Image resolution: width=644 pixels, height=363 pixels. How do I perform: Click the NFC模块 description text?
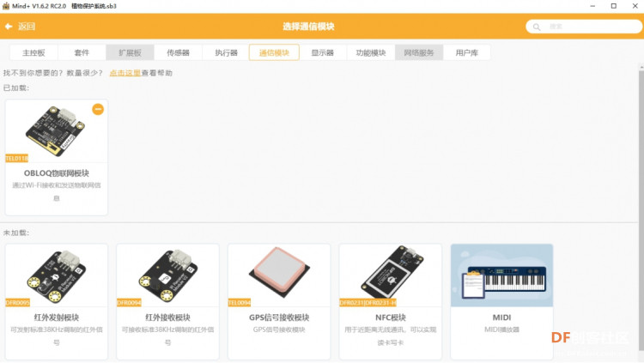(x=391, y=336)
